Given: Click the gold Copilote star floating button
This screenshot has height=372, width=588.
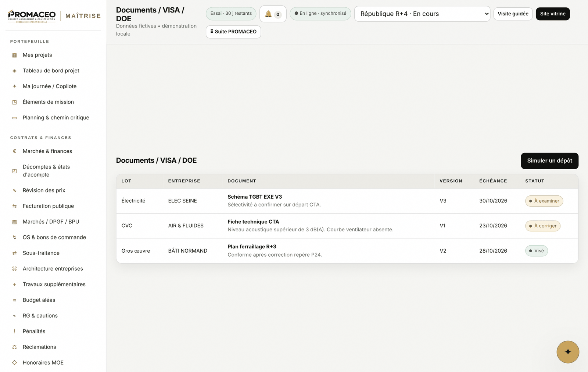Looking at the screenshot, I should tap(568, 352).
